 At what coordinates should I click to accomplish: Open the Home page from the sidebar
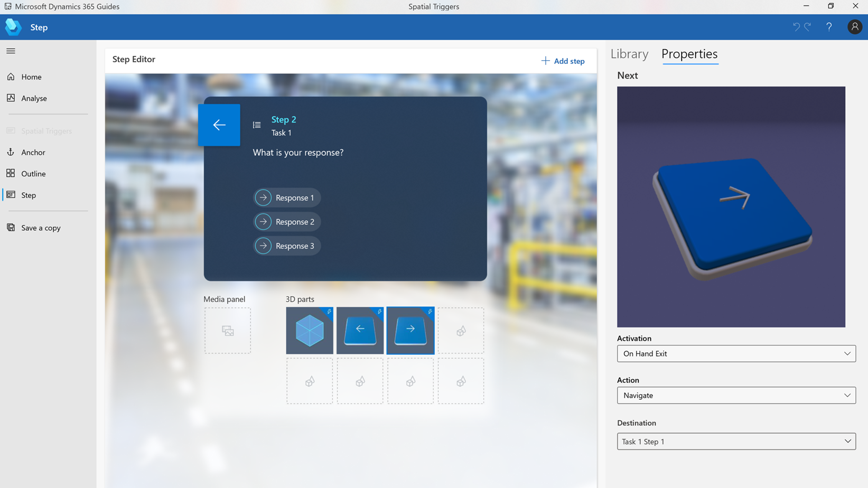point(32,77)
